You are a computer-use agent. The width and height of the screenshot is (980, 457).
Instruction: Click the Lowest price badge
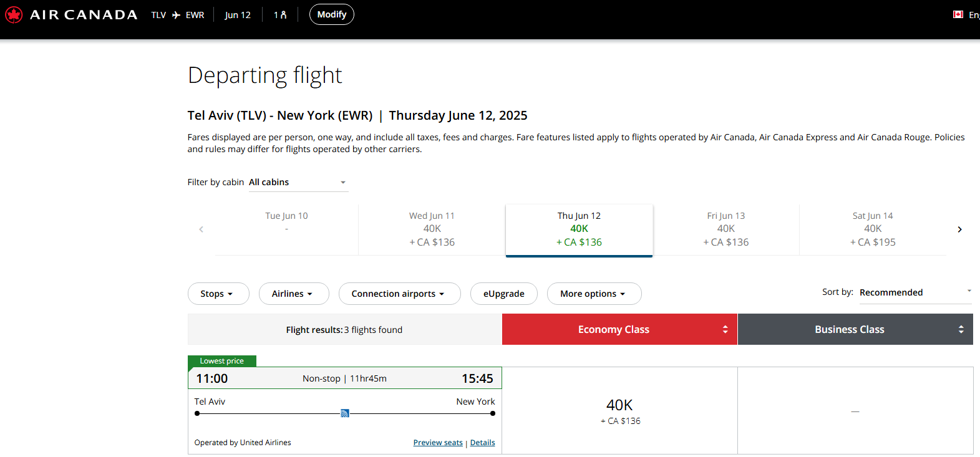pos(222,361)
